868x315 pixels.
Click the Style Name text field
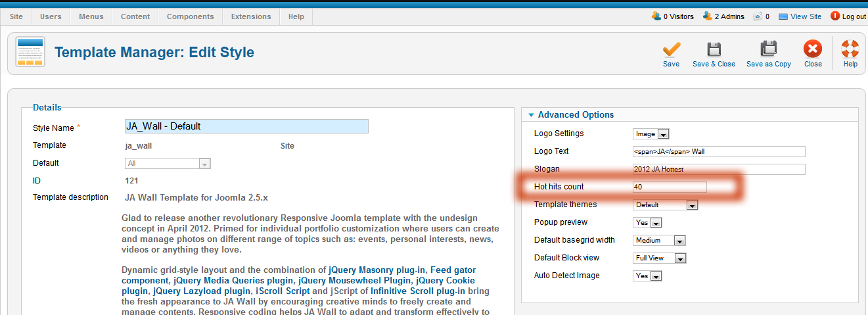pyautogui.click(x=246, y=126)
